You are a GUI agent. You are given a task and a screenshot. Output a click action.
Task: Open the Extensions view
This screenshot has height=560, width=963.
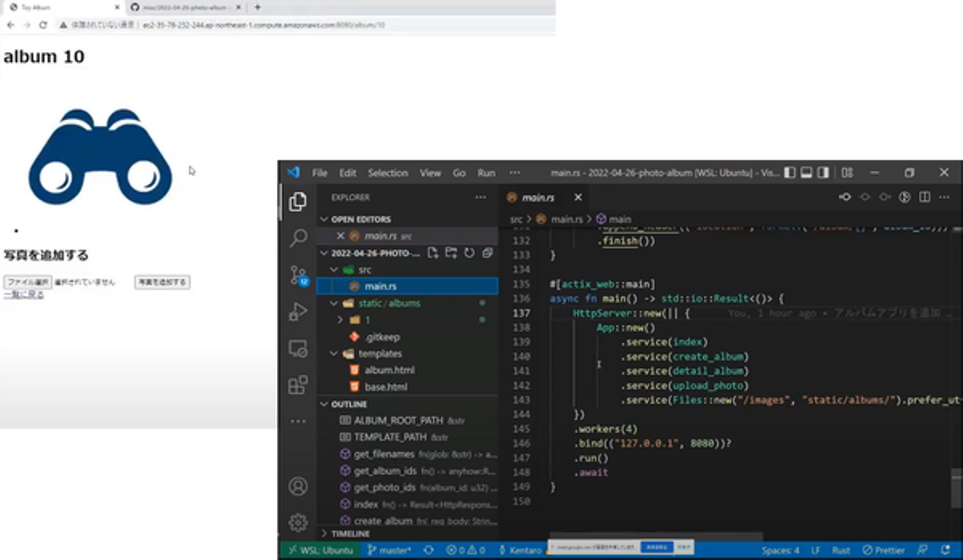pyautogui.click(x=298, y=385)
